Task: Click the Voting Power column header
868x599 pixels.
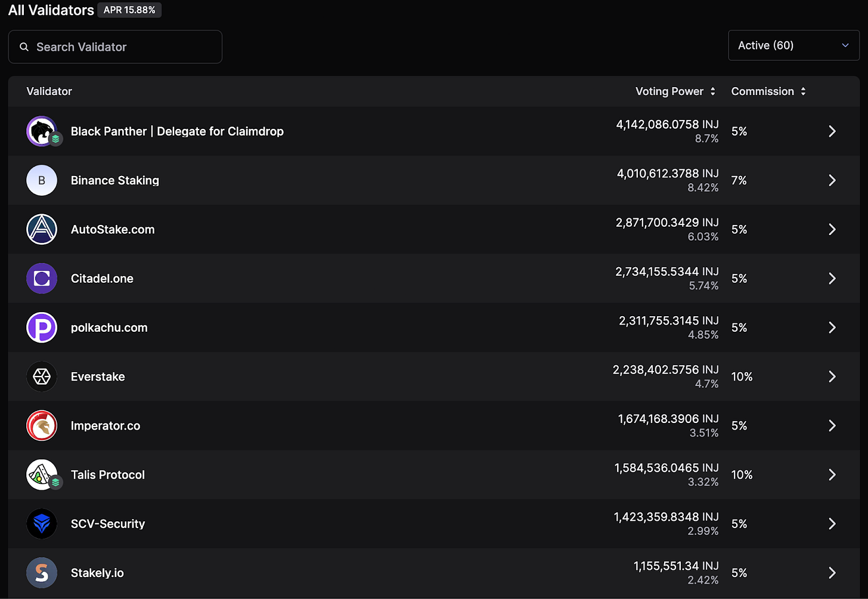Action: tap(669, 91)
